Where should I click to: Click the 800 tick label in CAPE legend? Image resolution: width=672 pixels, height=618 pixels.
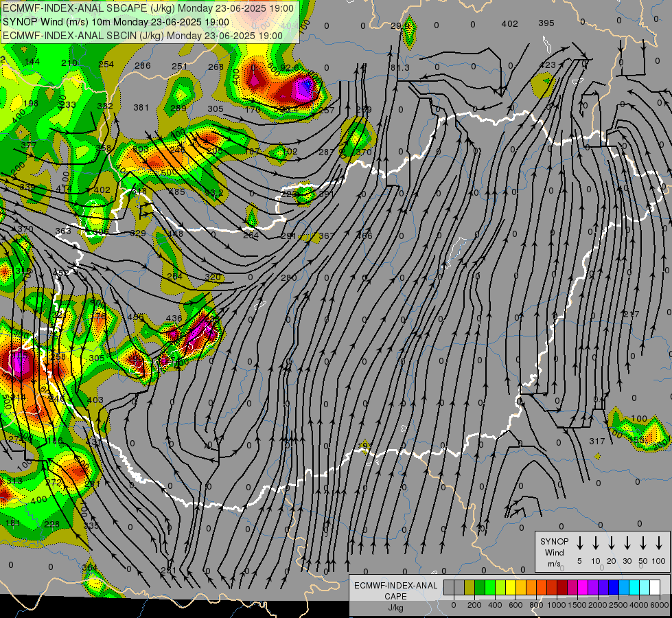[x=536, y=605]
